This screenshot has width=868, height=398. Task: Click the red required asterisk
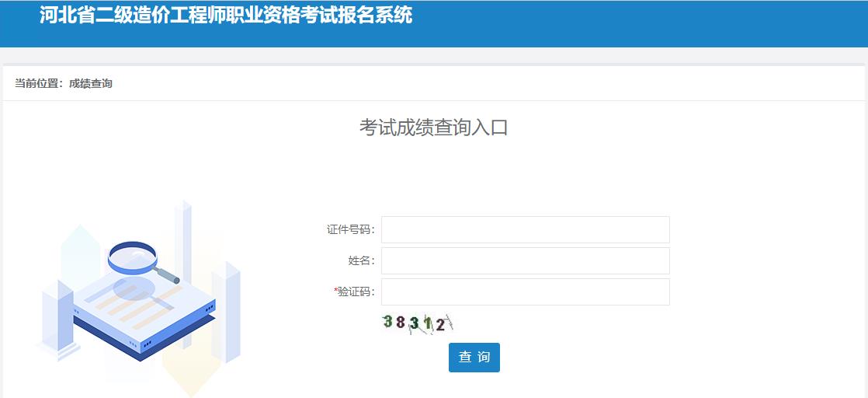tap(335, 291)
